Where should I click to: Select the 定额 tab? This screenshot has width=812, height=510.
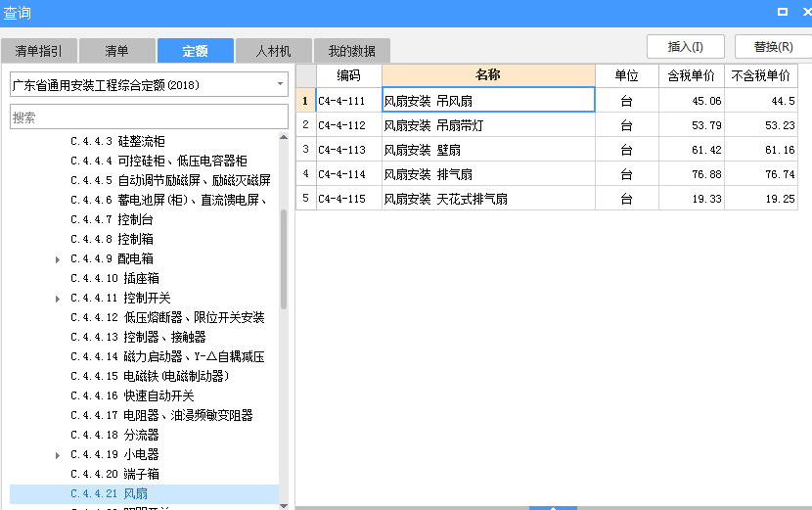pyautogui.click(x=196, y=51)
